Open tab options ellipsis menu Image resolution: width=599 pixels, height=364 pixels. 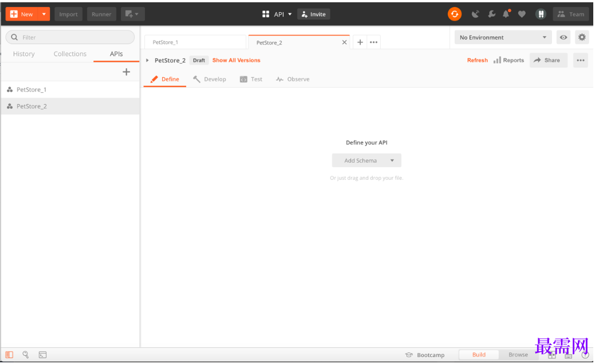373,42
